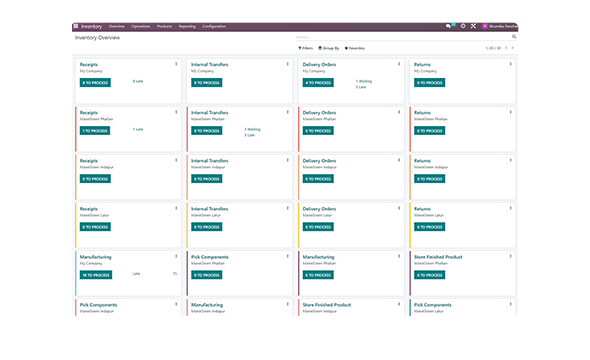The height and width of the screenshot is (360, 590).
Task: Expand the Group By dropdown
Action: point(328,48)
